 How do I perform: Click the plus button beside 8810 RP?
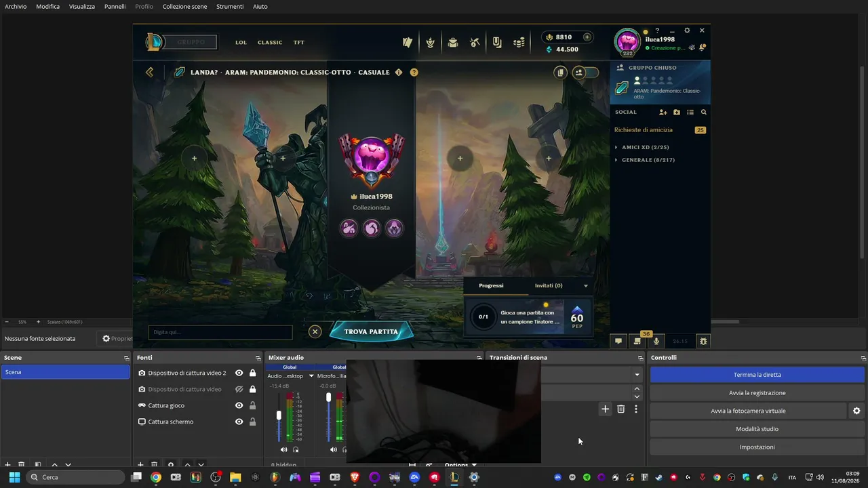[x=587, y=37]
